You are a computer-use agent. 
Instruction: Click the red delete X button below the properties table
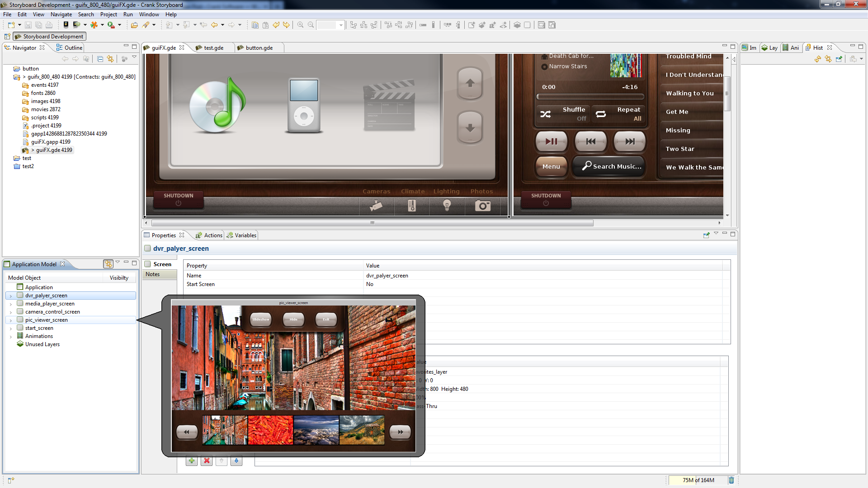coord(207,460)
